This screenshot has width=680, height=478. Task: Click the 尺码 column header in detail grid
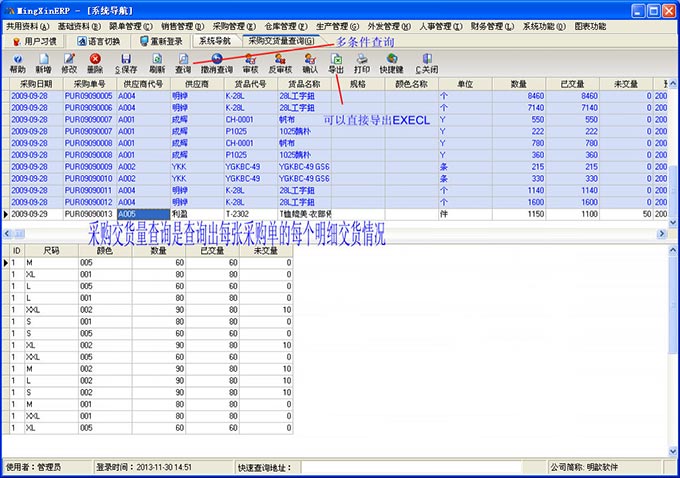click(x=52, y=250)
